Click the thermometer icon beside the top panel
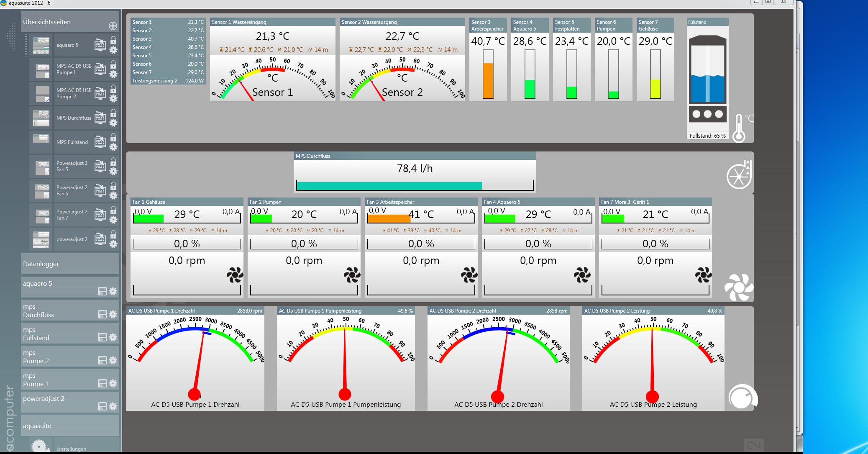Image resolution: width=868 pixels, height=454 pixels. tap(739, 129)
